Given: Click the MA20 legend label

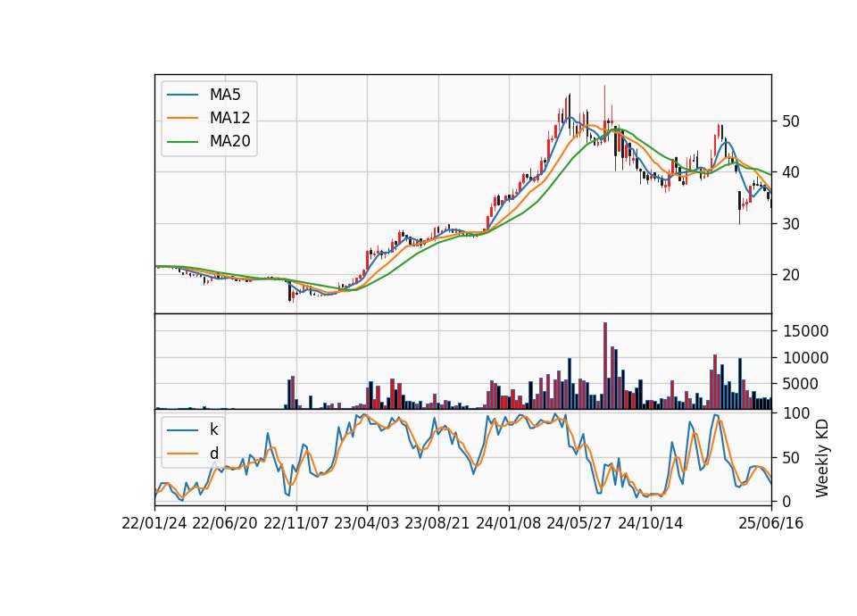Looking at the screenshot, I should [229, 142].
